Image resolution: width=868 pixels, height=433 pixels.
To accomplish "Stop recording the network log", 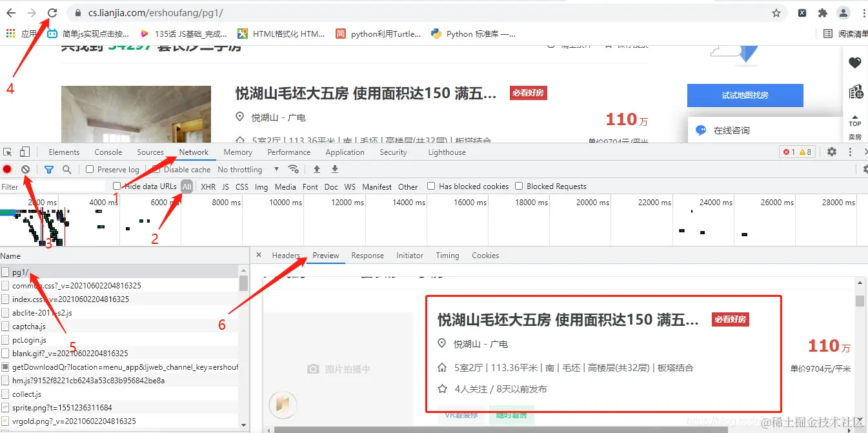I will 6,169.
